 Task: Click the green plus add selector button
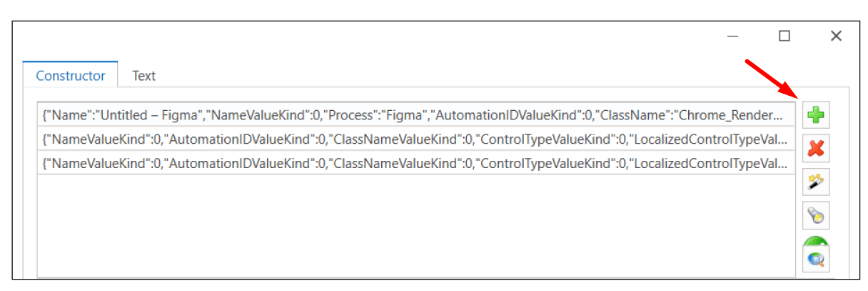[816, 115]
